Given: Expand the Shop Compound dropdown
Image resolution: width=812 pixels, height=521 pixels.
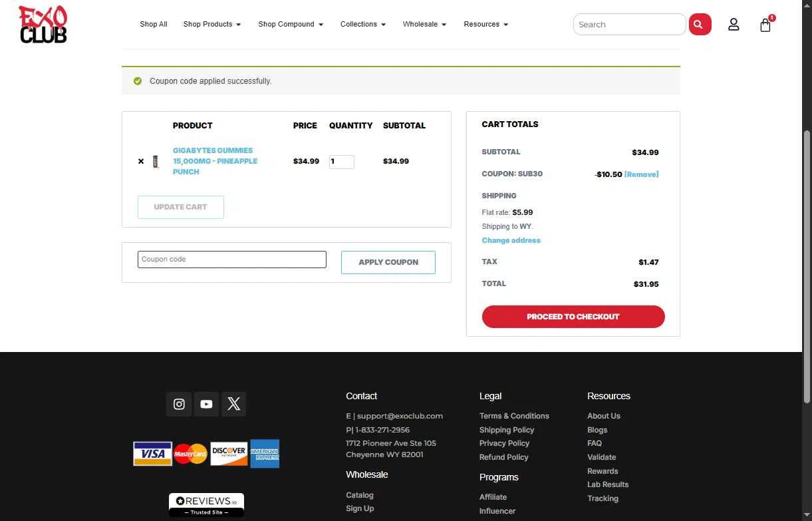Looking at the screenshot, I should tap(291, 25).
